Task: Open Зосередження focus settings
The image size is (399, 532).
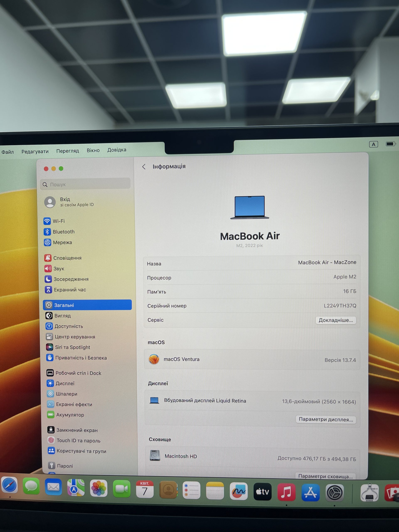Action: (66, 279)
